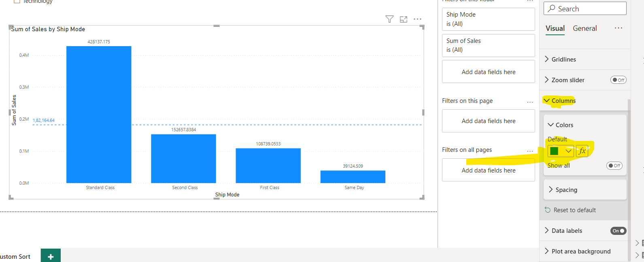The width and height of the screenshot is (644, 262).
Task: Open the default color dropdown arrow
Action: tap(568, 151)
